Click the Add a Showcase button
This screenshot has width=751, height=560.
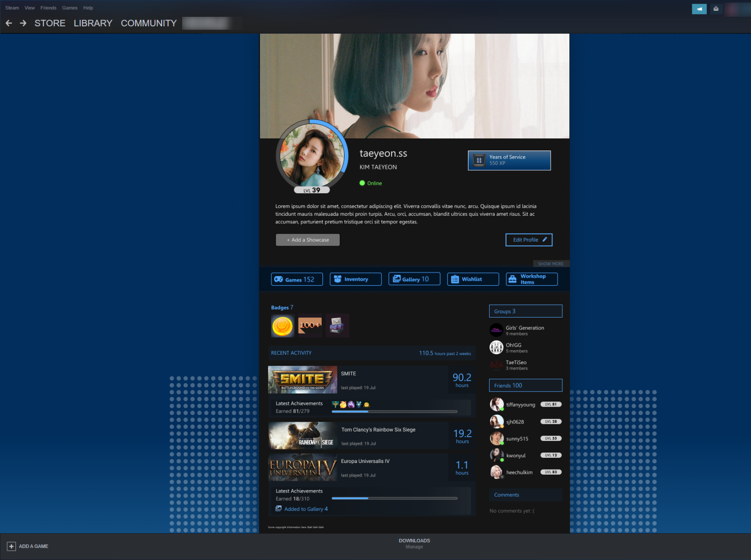point(307,240)
